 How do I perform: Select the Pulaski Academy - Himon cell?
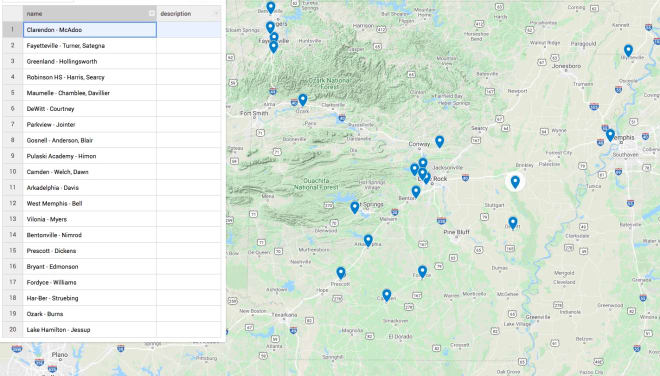(90, 156)
